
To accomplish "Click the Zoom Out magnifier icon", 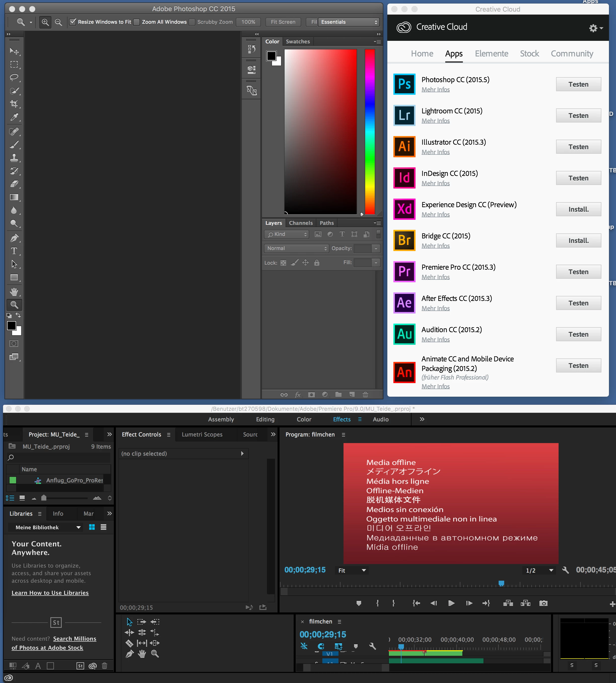I will (58, 22).
